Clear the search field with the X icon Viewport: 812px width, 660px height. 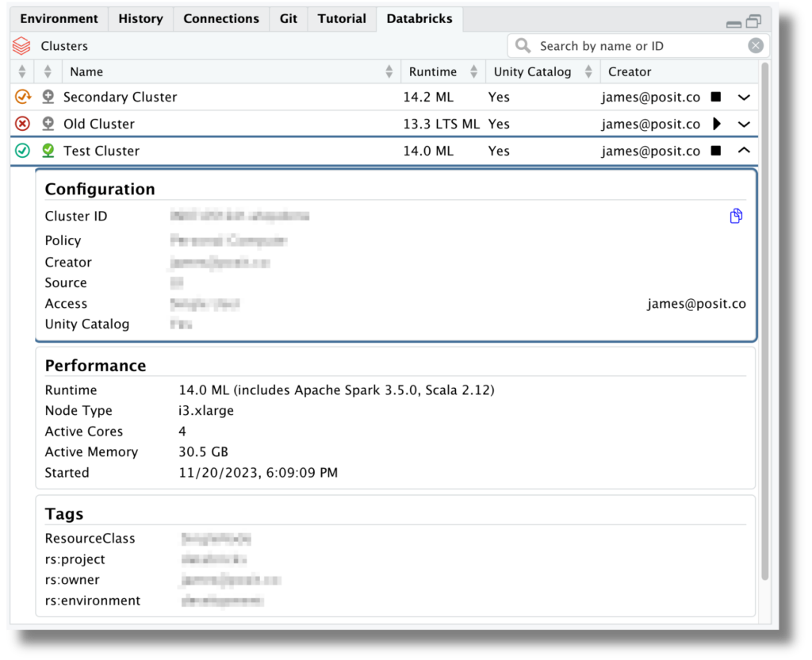[756, 45]
